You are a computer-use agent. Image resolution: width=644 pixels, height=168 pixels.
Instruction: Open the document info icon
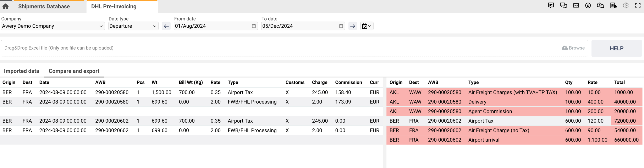(613, 6)
